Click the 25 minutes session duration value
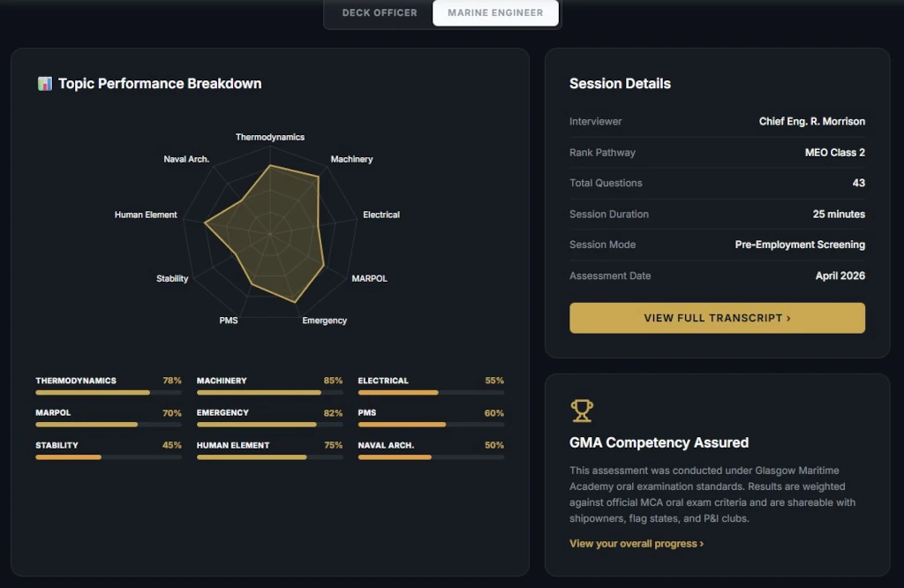The image size is (904, 588). pyautogui.click(x=839, y=214)
